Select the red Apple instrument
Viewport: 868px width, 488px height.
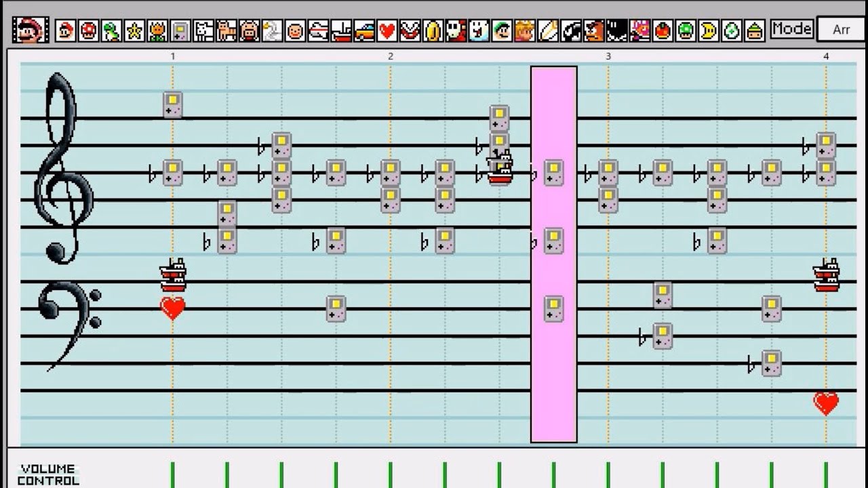point(663,30)
